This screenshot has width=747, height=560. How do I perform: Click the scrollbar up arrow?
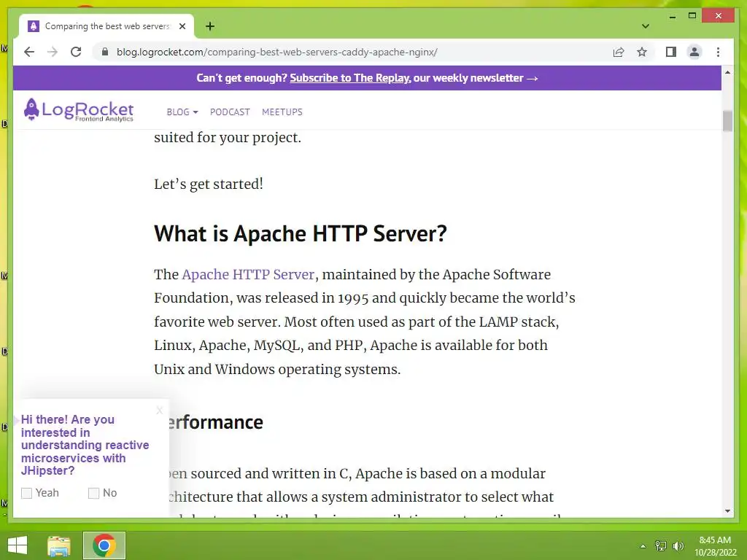pyautogui.click(x=727, y=72)
